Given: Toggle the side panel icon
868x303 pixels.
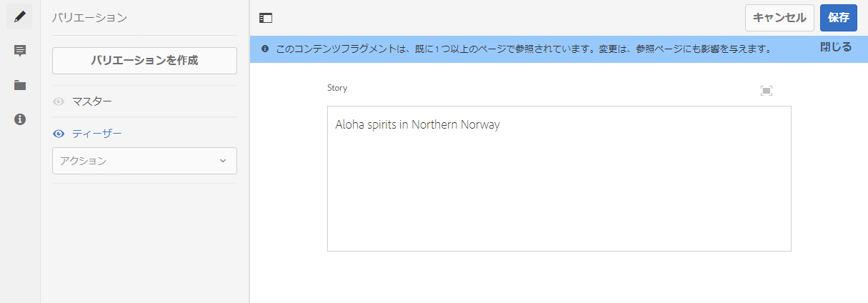Looking at the screenshot, I should coord(266,18).
